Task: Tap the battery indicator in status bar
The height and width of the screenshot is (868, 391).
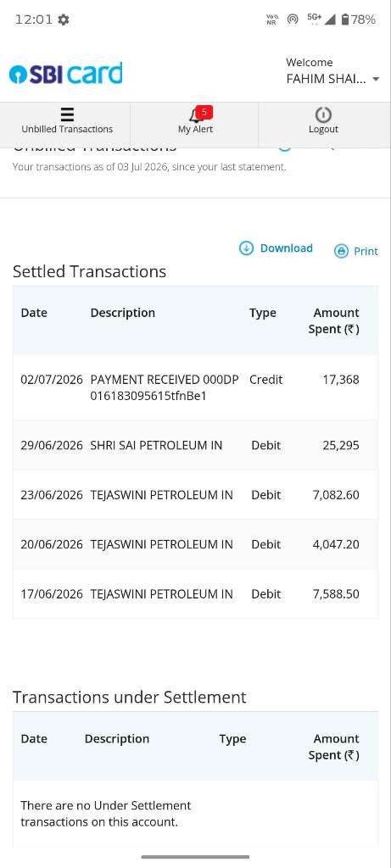Action: coord(345,20)
